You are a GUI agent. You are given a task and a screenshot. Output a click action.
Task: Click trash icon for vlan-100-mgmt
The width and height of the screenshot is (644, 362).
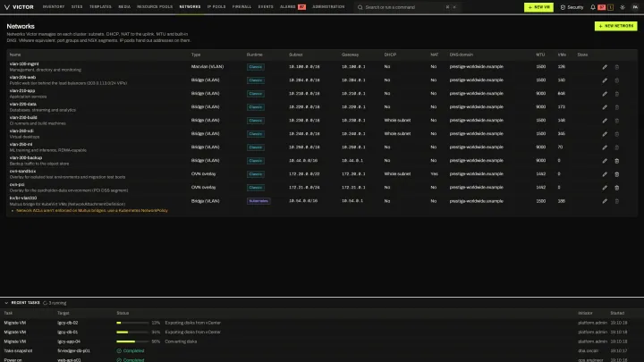pos(616,67)
